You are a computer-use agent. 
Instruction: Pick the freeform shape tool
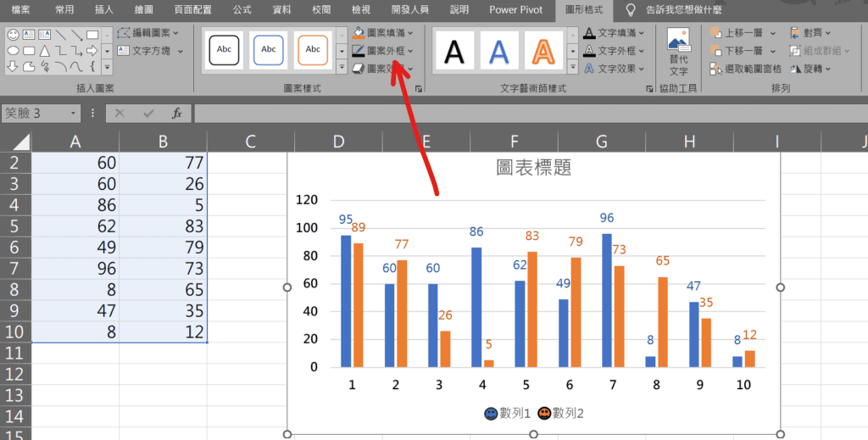tap(29, 67)
